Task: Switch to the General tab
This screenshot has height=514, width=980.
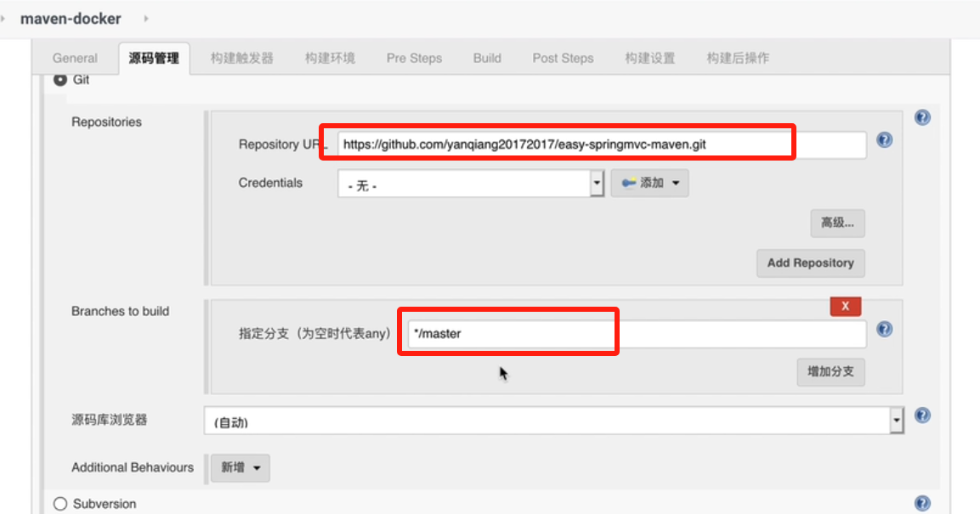Action: coord(75,59)
